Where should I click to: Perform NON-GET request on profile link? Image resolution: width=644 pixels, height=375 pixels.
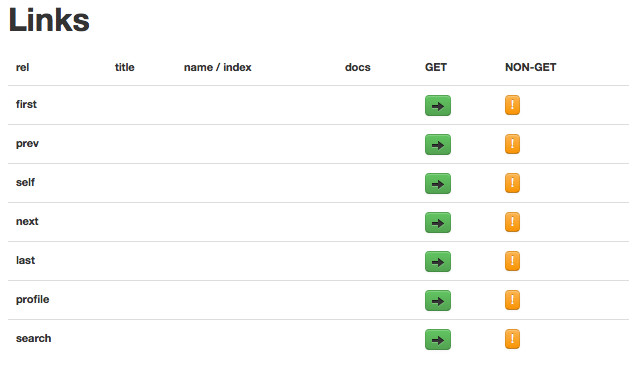(x=512, y=300)
